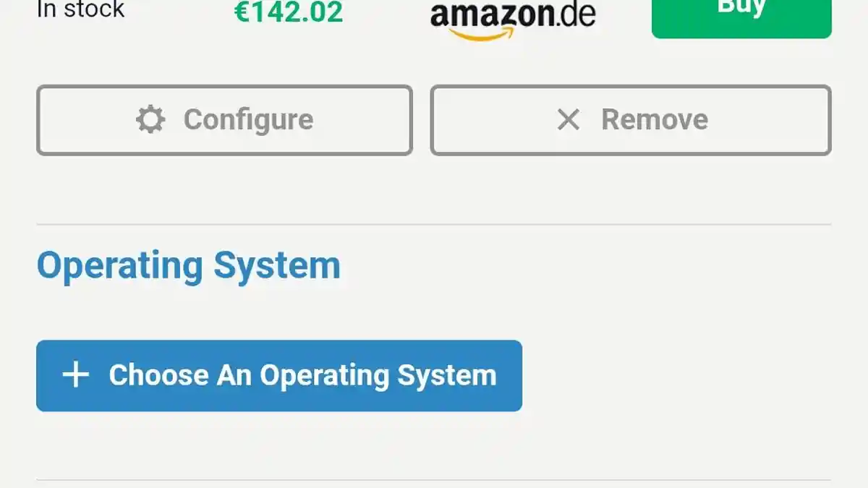Open the Operating System section heading
Image resolution: width=868 pixels, height=488 pixels.
click(188, 265)
